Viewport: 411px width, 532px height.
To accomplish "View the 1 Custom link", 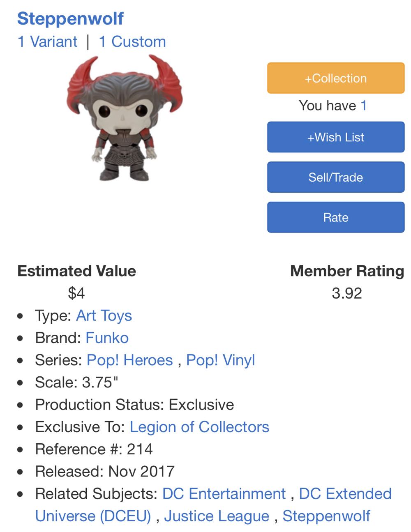I will point(132,41).
